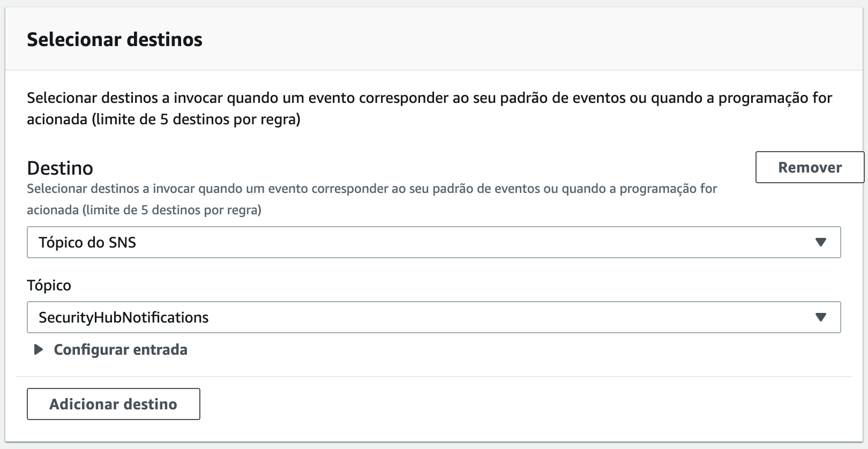Click the gray 'acionada (limite de 5...' helper line
868x449 pixels.
click(144, 210)
